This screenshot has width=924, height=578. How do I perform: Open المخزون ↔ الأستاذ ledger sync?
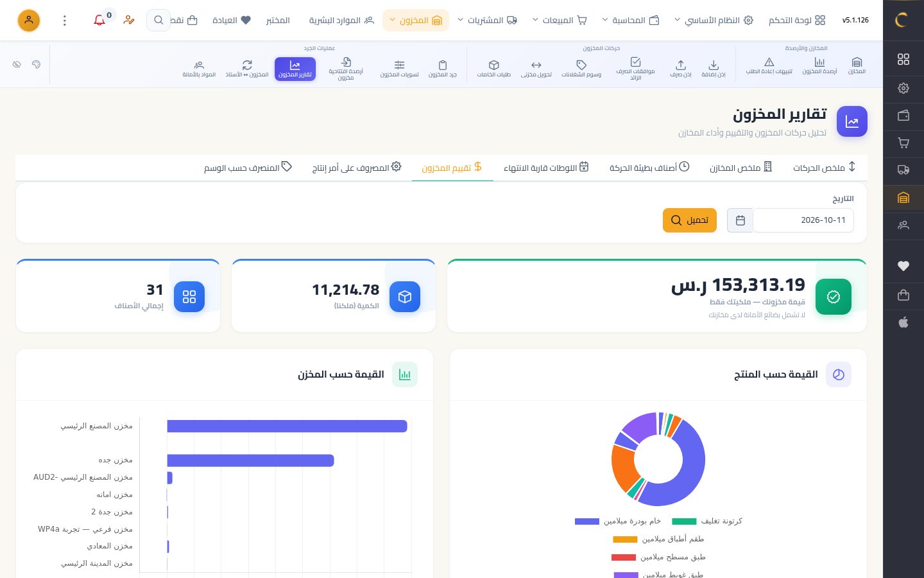pos(247,69)
